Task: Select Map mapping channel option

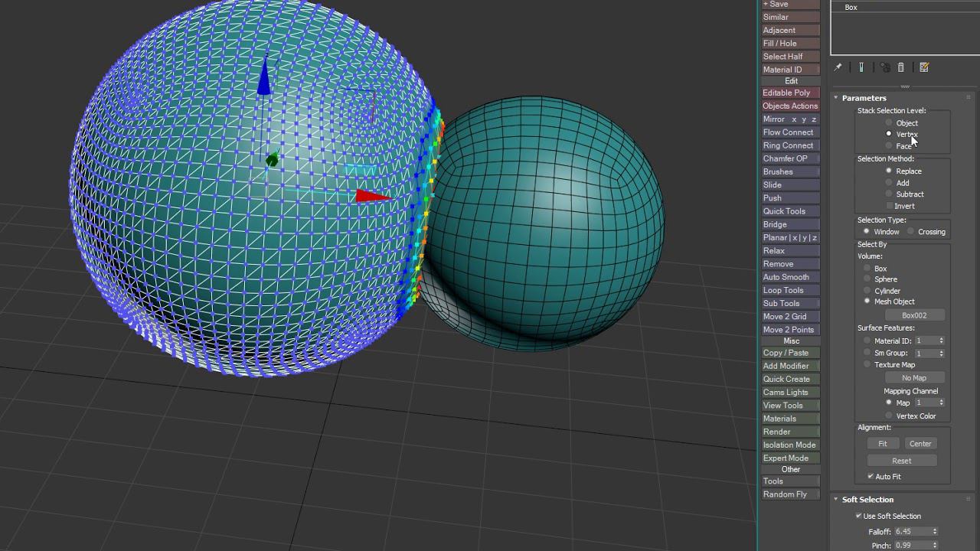Action: coord(889,403)
